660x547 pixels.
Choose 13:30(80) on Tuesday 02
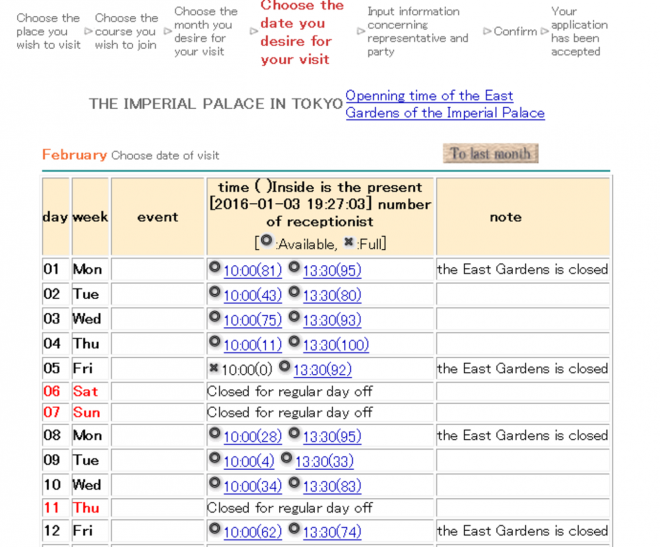pos(332,295)
